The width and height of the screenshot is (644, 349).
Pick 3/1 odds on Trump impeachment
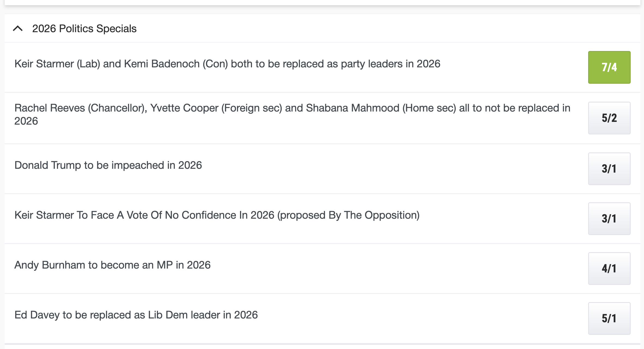point(609,169)
